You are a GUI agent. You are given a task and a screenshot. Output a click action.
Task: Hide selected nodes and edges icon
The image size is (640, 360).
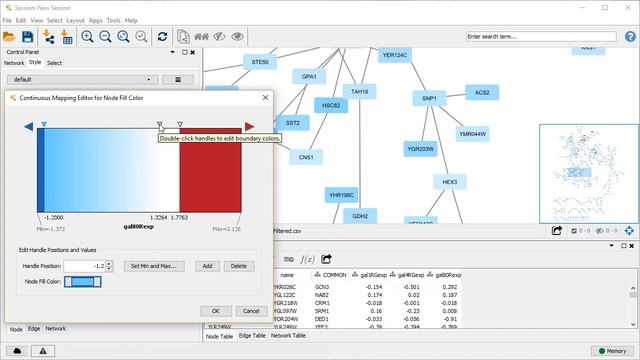pyautogui.click(x=219, y=37)
